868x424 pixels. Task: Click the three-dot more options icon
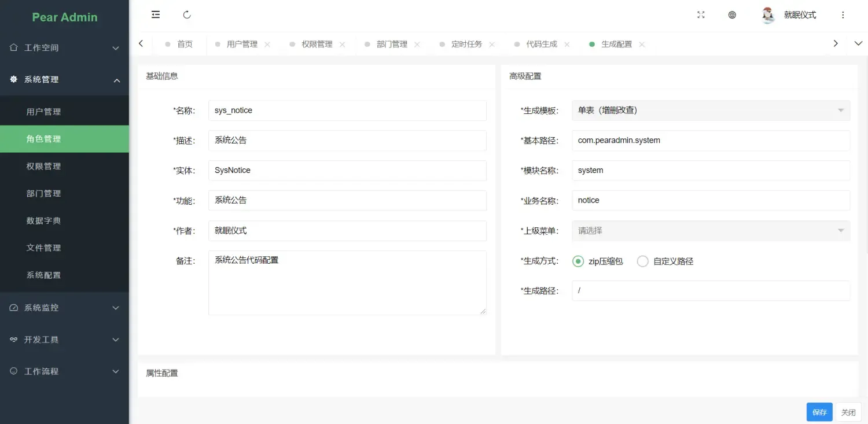843,14
